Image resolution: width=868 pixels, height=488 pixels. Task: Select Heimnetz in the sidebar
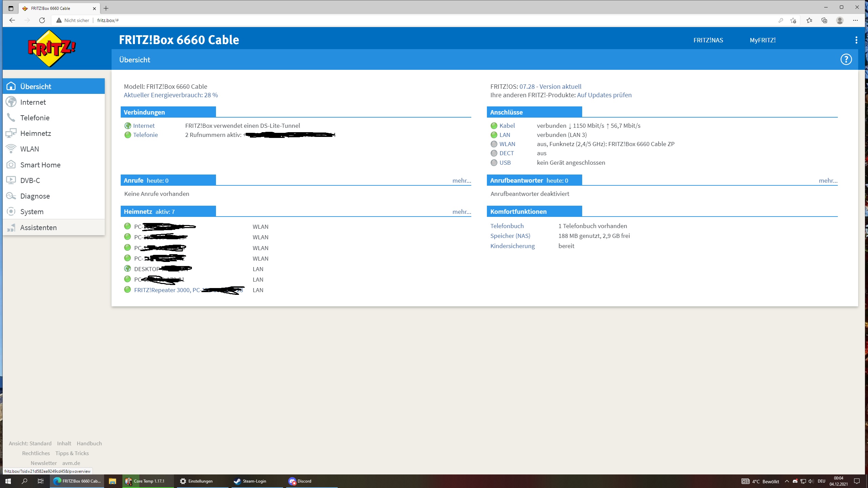(35, 133)
